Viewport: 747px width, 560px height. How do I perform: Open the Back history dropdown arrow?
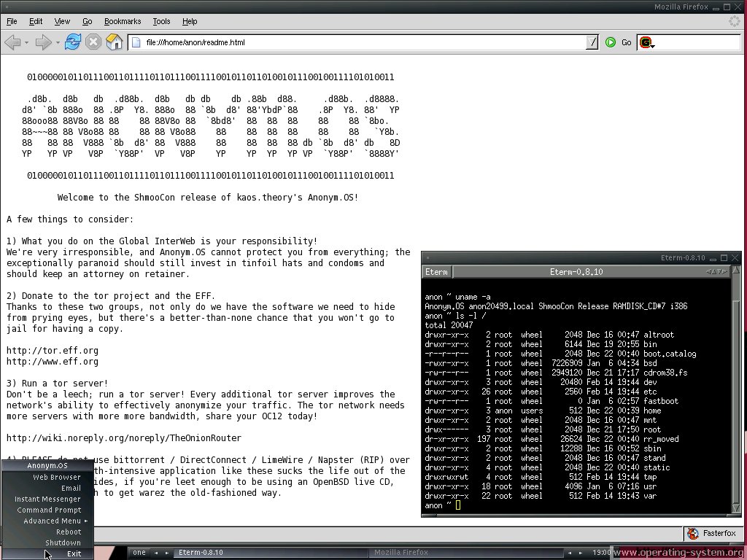pos(26,42)
